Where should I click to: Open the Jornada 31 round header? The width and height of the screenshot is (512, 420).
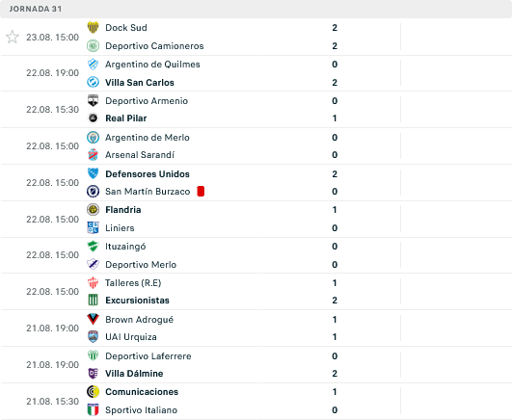pos(256,9)
